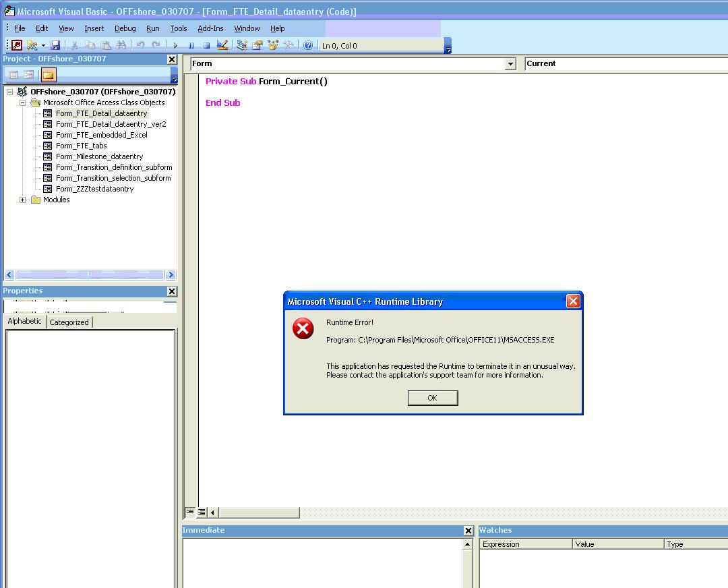The width and height of the screenshot is (728, 588).
Task: Click the Cut scissors icon
Action: (74, 45)
